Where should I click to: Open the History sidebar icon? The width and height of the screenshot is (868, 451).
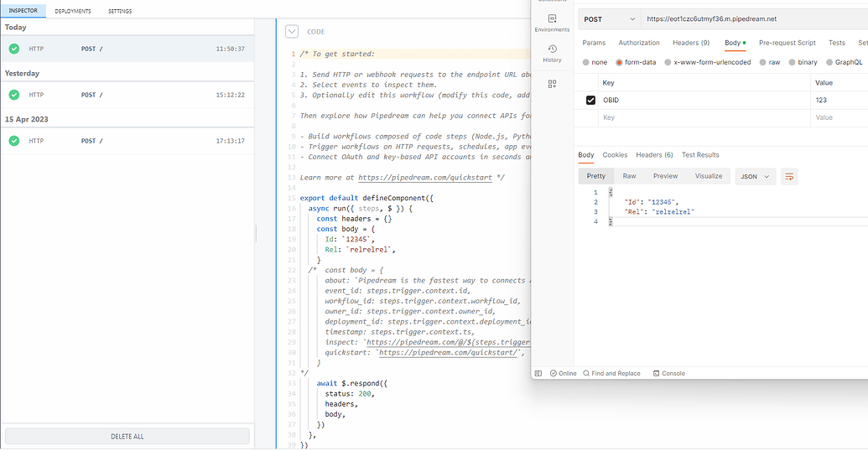pos(552,53)
